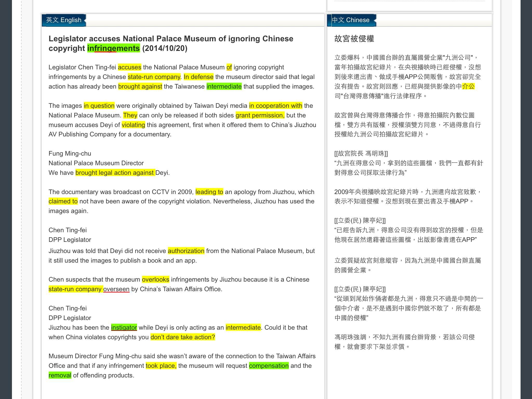This screenshot has height=399, width=532.
Task: Click the Chinese headline 故宮被侵權
Action: [x=354, y=39]
